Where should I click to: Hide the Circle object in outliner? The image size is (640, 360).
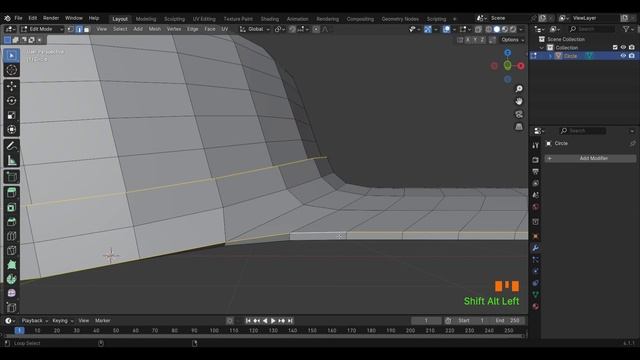pos(623,56)
